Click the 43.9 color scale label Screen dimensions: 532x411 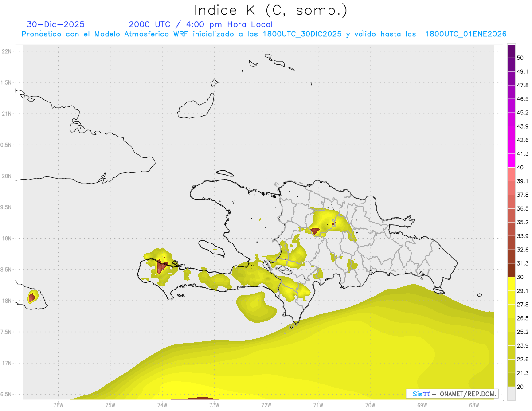tap(523, 126)
